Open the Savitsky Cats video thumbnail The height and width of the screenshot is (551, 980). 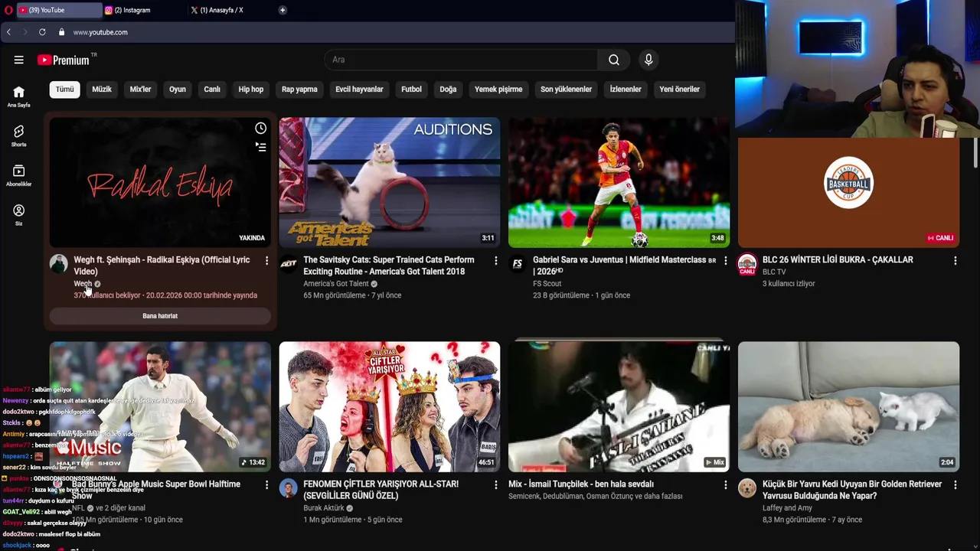point(390,182)
